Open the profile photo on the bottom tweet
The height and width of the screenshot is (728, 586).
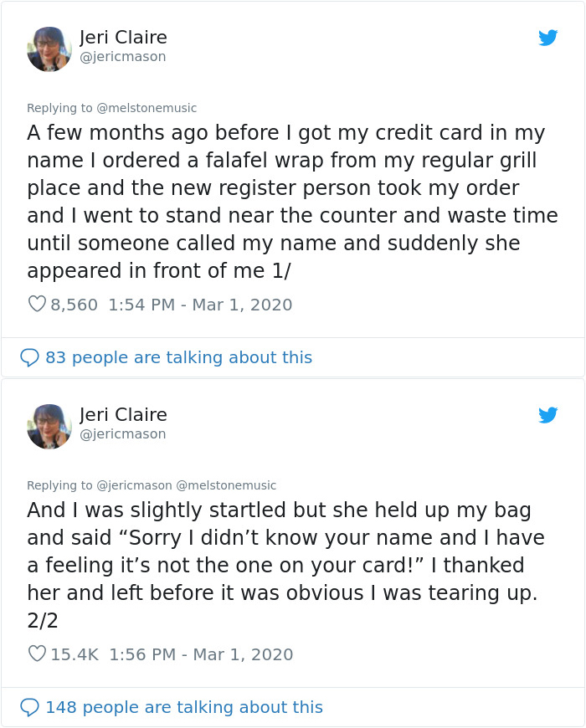[x=49, y=425]
